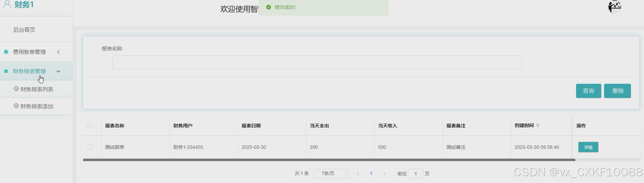Go to previous page arrow in pagination
The image size is (644, 183).
pyautogui.click(x=358, y=173)
